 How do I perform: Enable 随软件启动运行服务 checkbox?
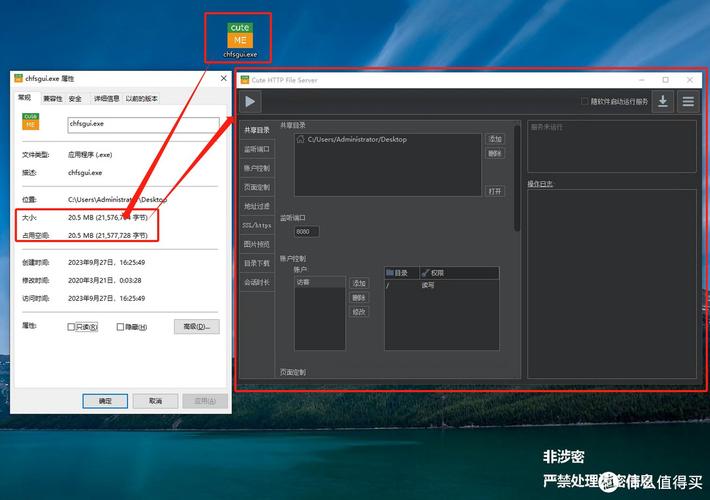coord(585,101)
